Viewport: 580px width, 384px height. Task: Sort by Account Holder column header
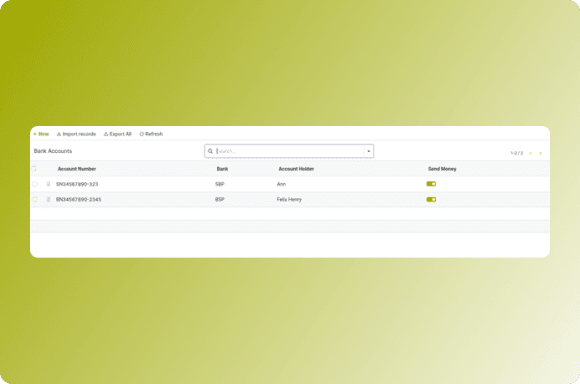coord(296,169)
